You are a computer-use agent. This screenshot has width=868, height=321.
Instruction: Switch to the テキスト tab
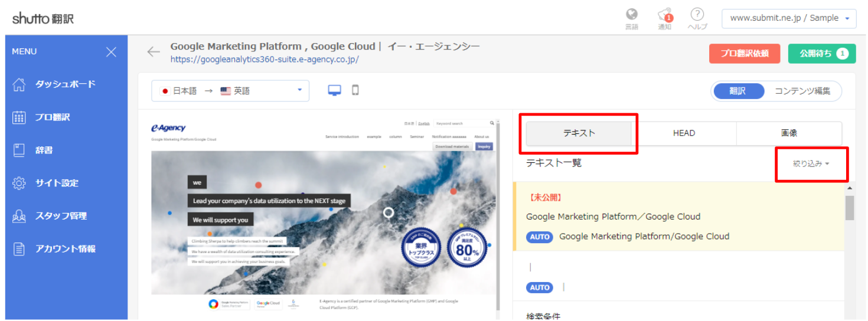(579, 133)
